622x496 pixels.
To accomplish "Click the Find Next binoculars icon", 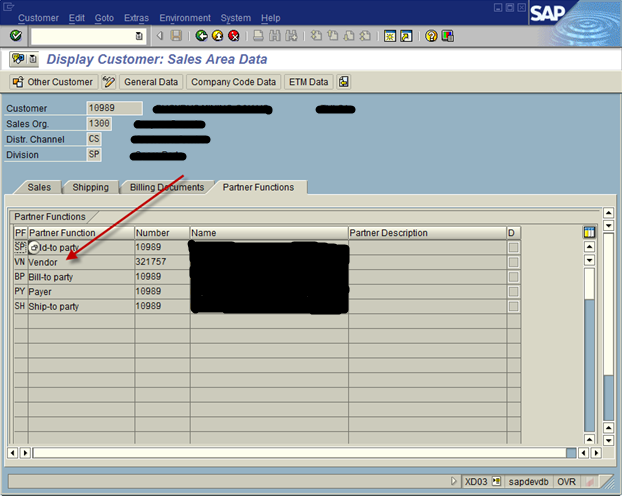I will click(291, 36).
